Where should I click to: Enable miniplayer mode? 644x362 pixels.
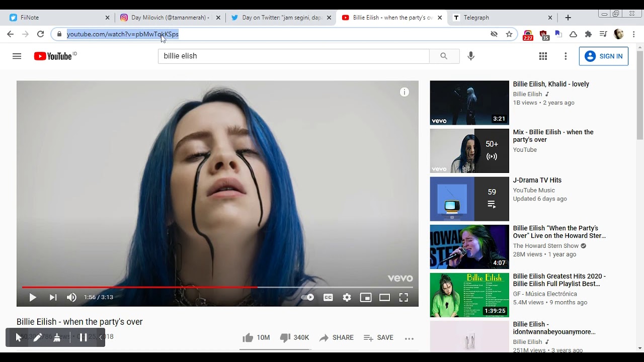point(366,297)
